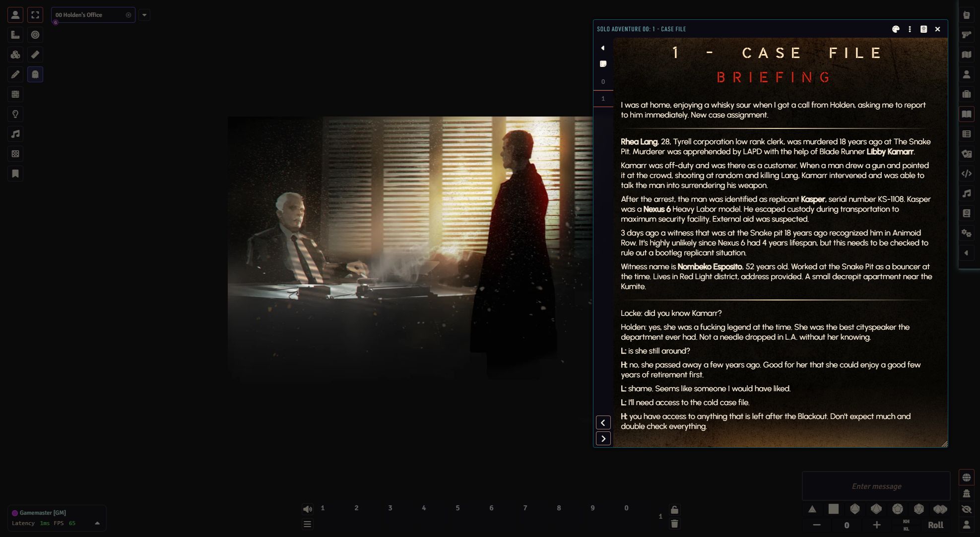Screen dimensions: 980x537
Task: Expand the players list caret
Action: (x=97, y=523)
